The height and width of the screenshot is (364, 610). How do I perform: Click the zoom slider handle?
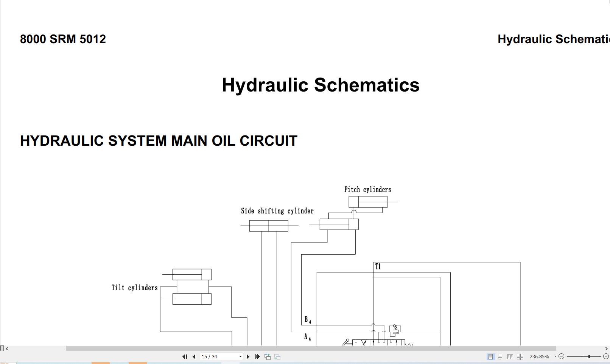[x=589, y=356]
